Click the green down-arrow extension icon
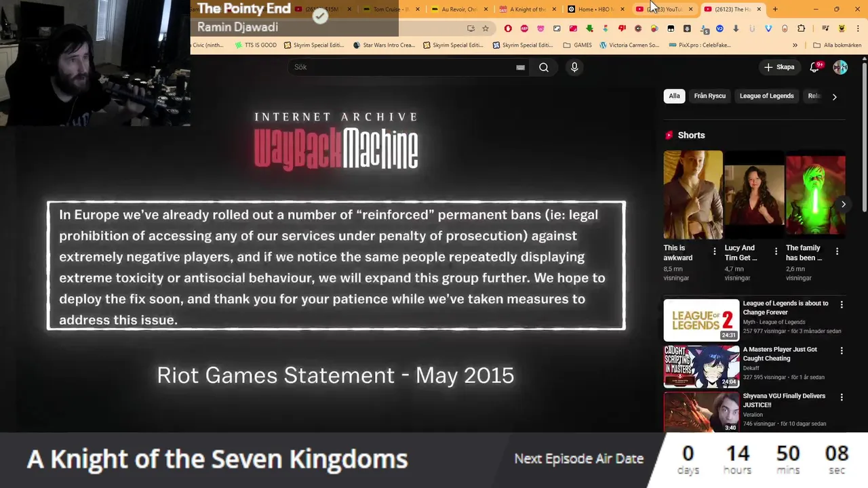This screenshot has width=868, height=488. (x=589, y=28)
